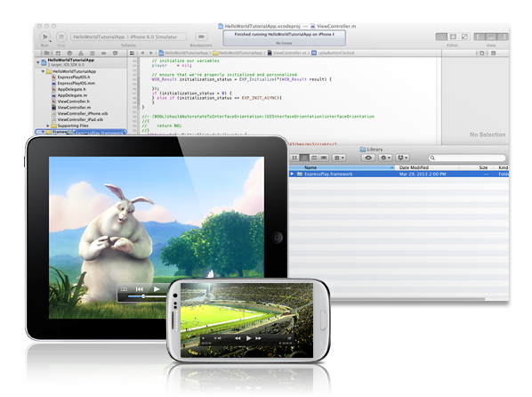532x397 pixels.
Task: Open the Issue navigator warning icon
Action: [81, 53]
